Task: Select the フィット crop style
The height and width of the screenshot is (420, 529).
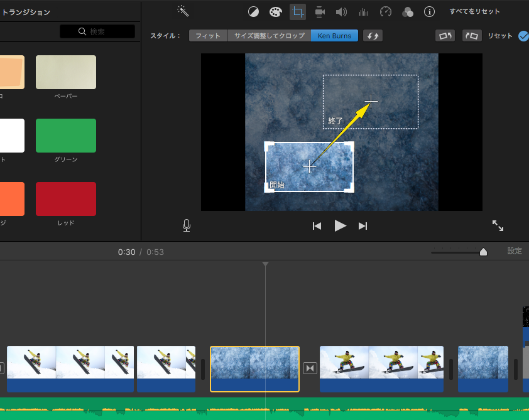Action: (208, 36)
